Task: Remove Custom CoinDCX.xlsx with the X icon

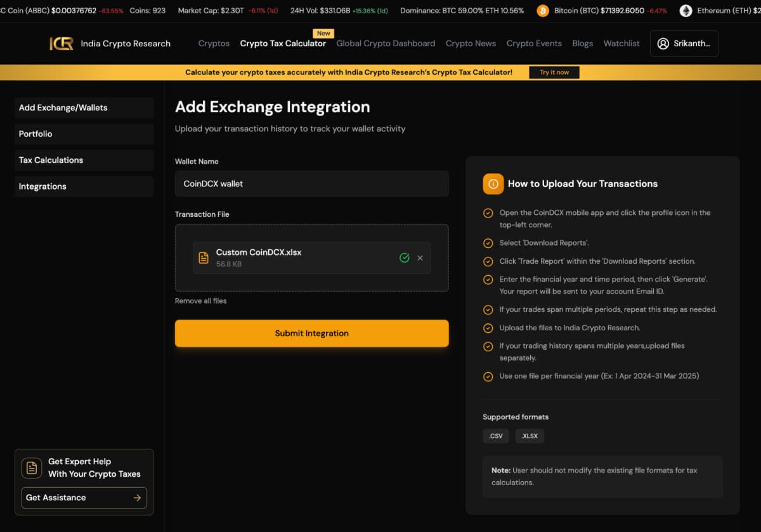Action: [420, 258]
